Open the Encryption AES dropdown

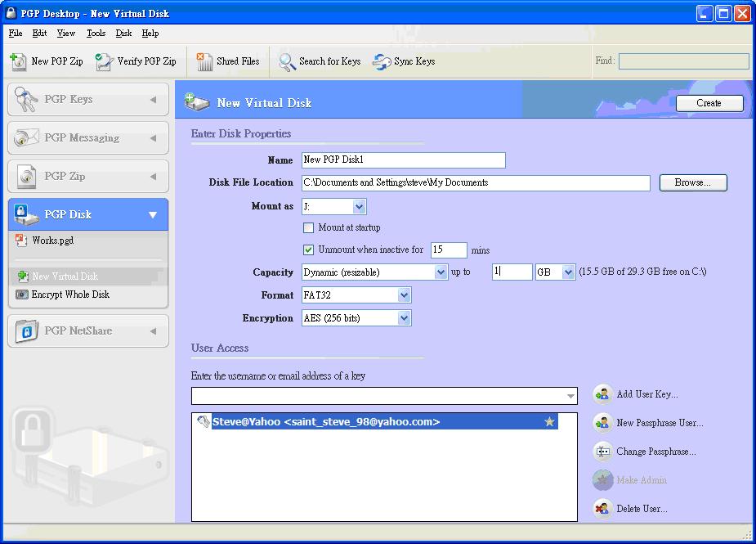404,318
